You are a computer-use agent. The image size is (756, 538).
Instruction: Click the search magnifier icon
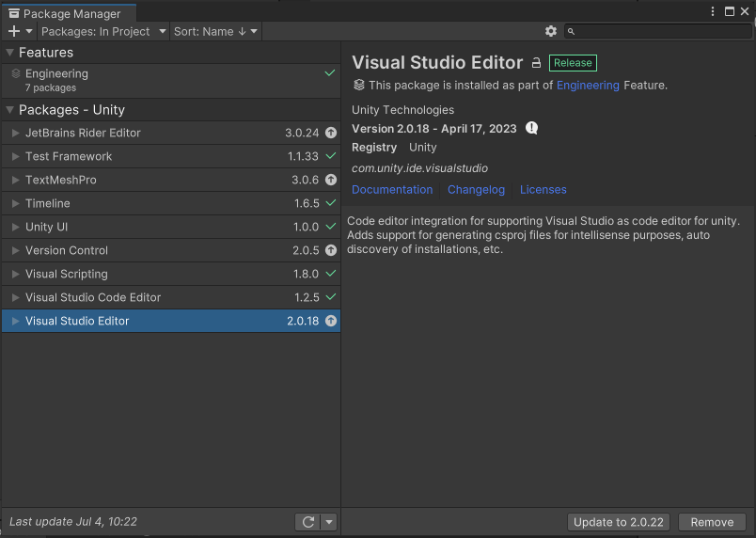pos(572,32)
